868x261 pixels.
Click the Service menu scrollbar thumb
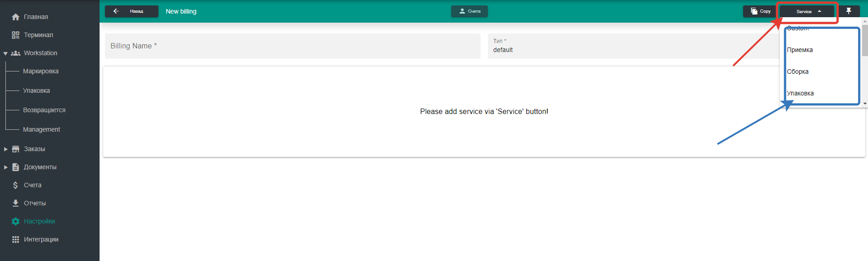pos(865,40)
